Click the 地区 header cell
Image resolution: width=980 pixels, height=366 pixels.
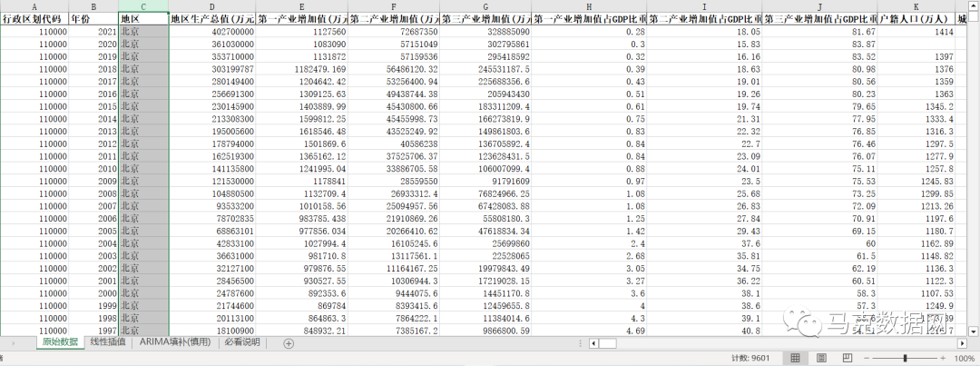point(143,19)
